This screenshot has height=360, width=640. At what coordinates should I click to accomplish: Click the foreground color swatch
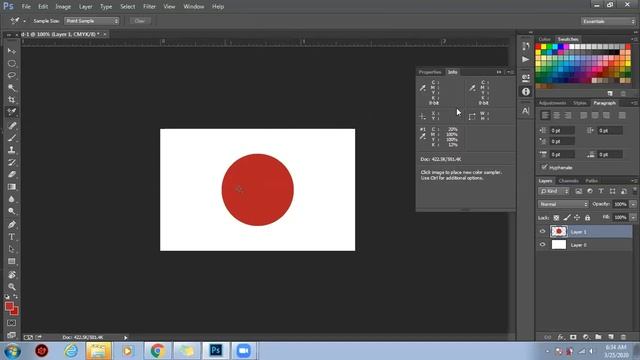[9, 307]
